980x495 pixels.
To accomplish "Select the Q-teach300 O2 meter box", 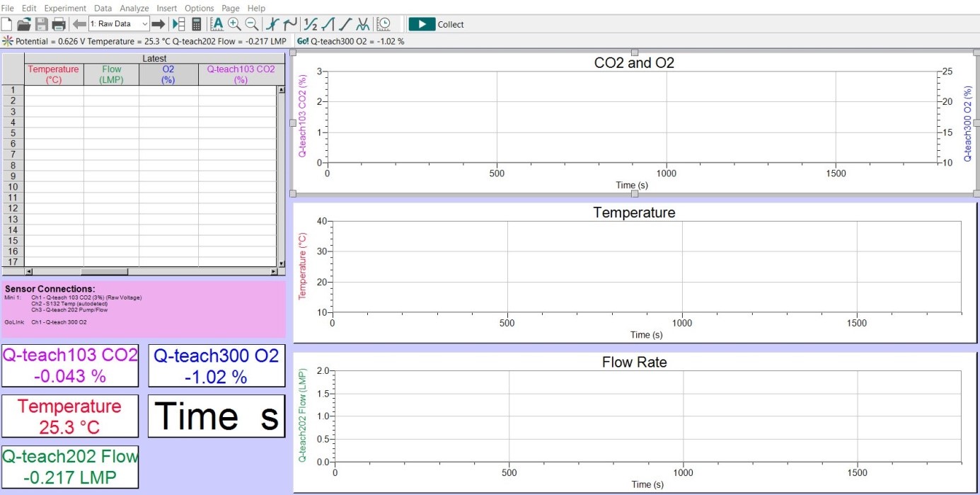I will pos(217,365).
